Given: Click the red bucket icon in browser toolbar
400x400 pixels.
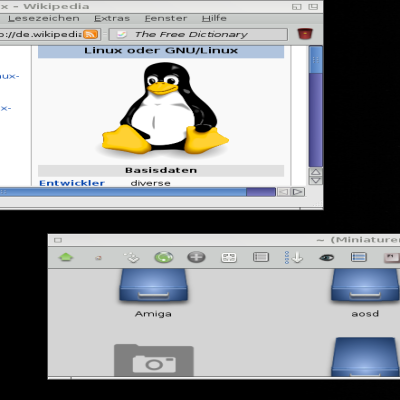Looking at the screenshot, I should [305, 34].
